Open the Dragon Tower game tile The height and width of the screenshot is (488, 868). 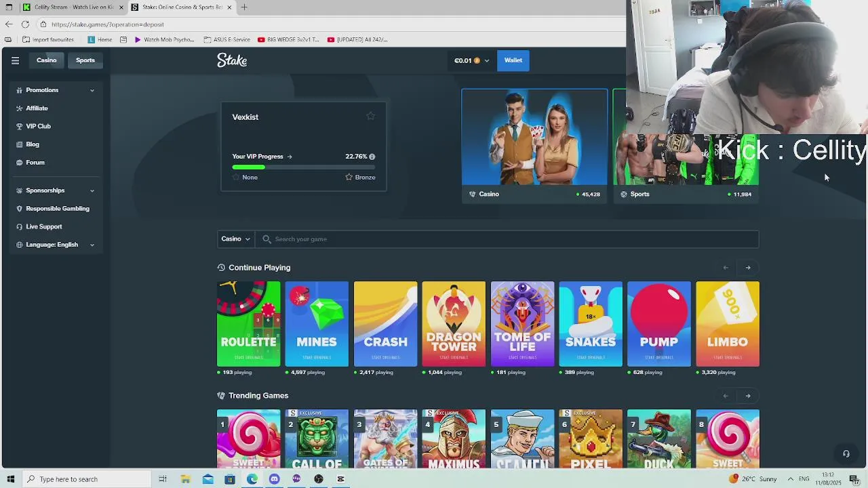tap(454, 324)
